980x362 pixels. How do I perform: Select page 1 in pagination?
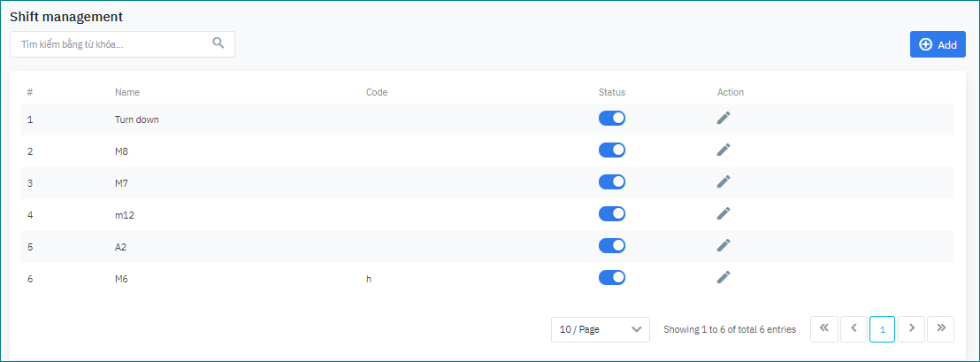[x=883, y=328]
